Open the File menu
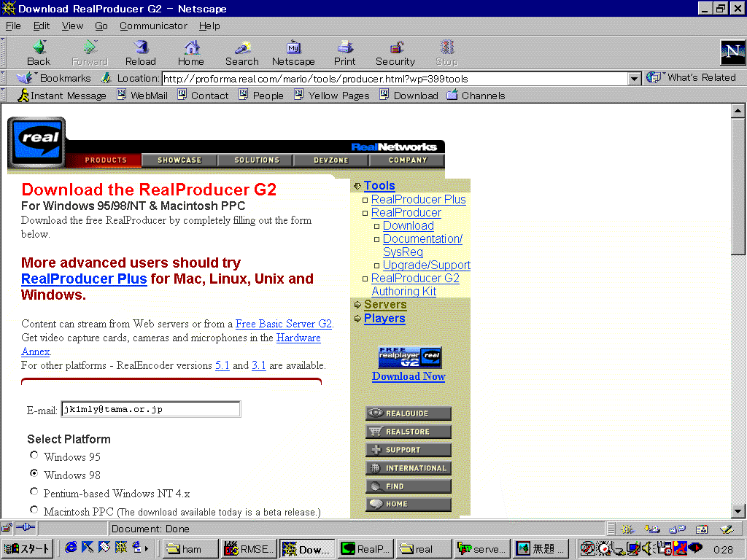 click(13, 26)
